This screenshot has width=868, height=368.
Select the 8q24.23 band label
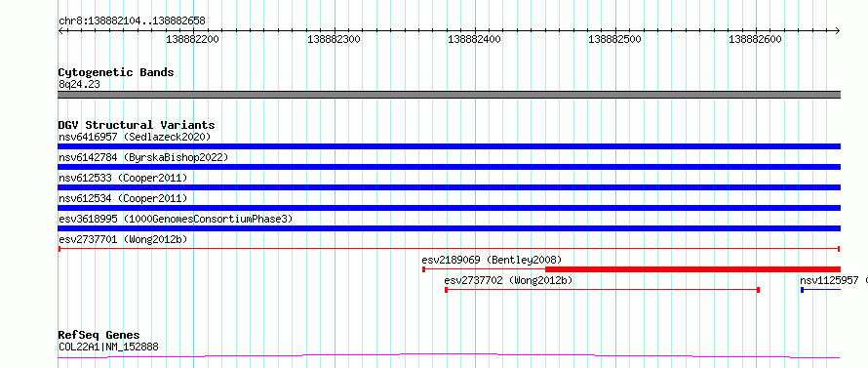(79, 84)
